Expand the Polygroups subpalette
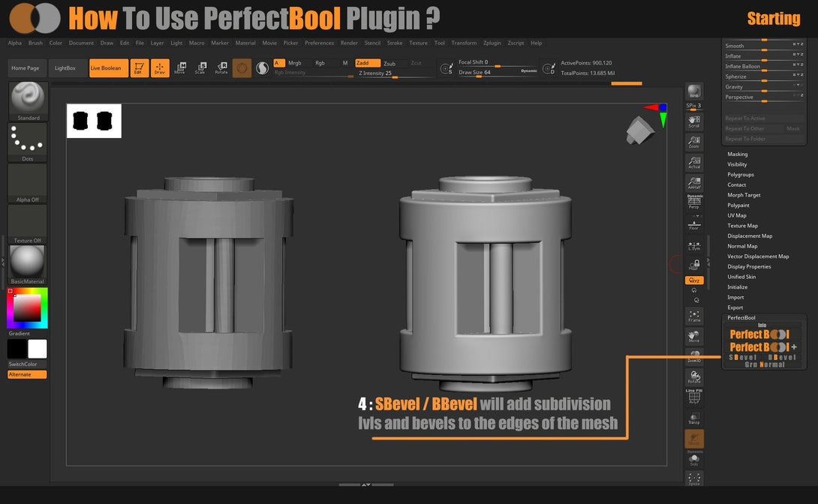818x504 pixels. coord(740,175)
